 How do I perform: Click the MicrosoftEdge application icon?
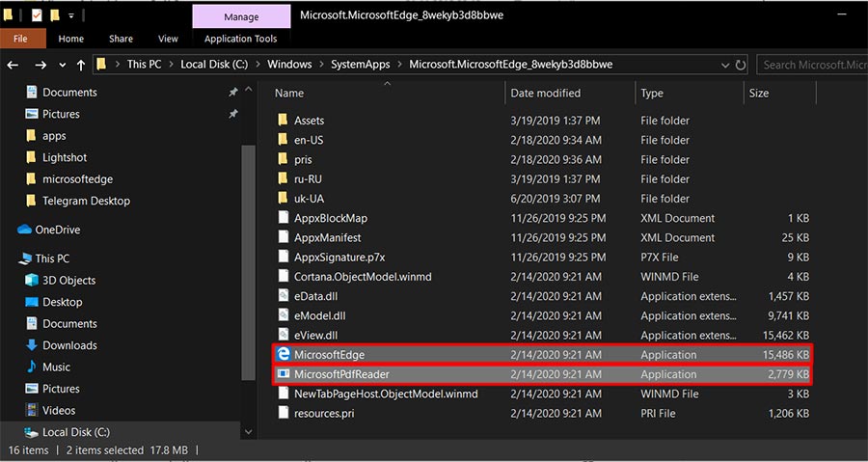pyautogui.click(x=284, y=354)
